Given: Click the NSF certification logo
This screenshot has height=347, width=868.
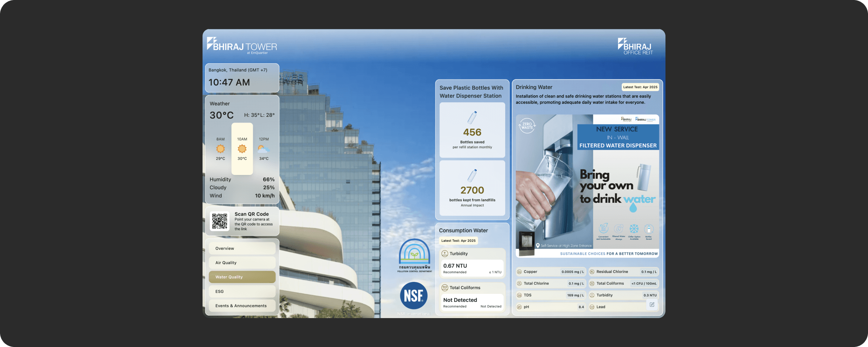Looking at the screenshot, I should [414, 295].
